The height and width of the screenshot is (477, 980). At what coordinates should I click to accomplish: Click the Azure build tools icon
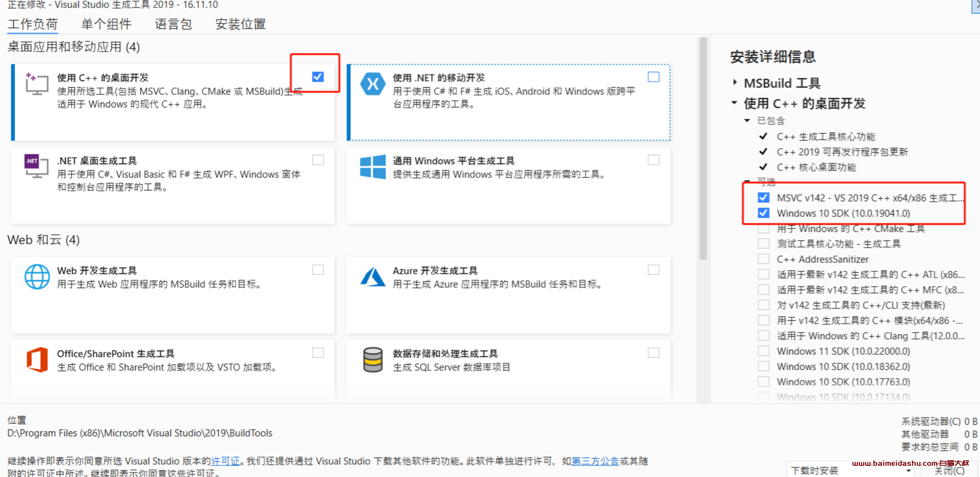(373, 277)
